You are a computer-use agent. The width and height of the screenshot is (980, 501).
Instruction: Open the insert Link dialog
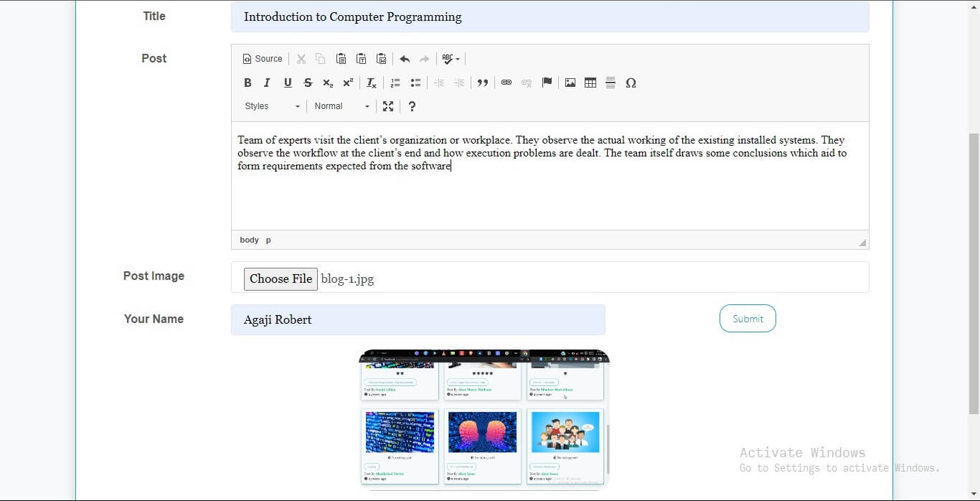coord(507,83)
